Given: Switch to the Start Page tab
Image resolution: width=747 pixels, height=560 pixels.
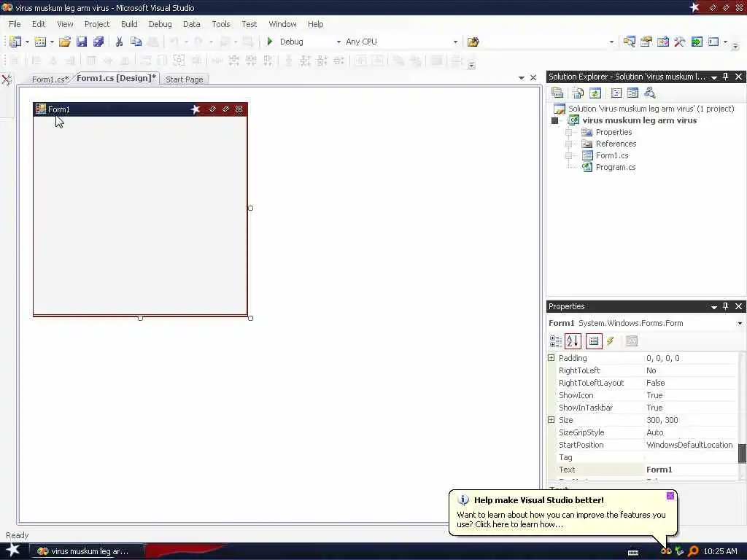Looking at the screenshot, I should (x=185, y=79).
